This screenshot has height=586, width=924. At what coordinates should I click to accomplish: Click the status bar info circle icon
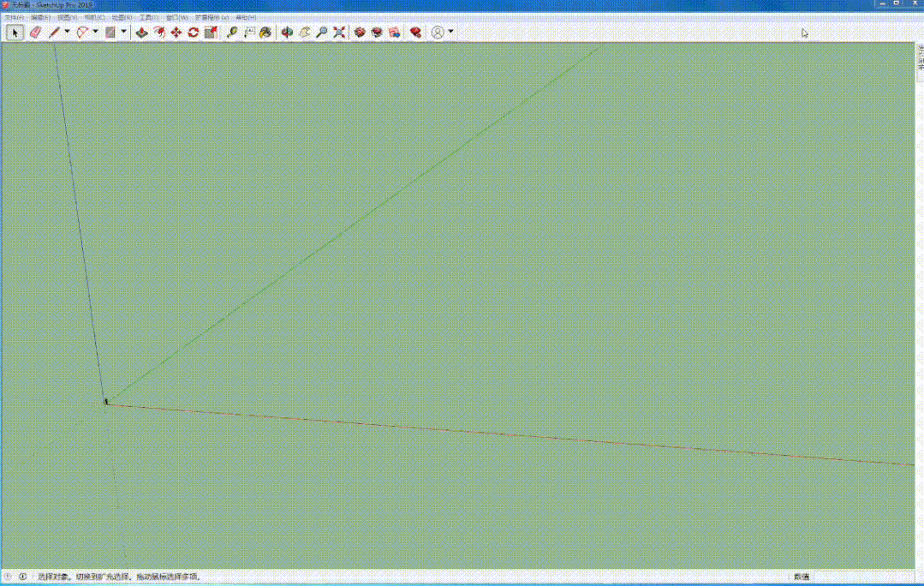click(23, 577)
